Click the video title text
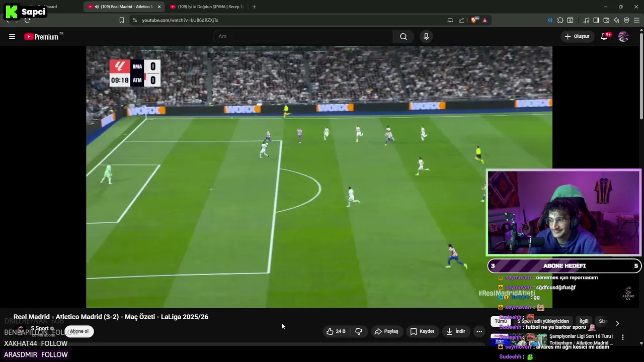This screenshot has height=362, width=644. pyautogui.click(x=111, y=317)
